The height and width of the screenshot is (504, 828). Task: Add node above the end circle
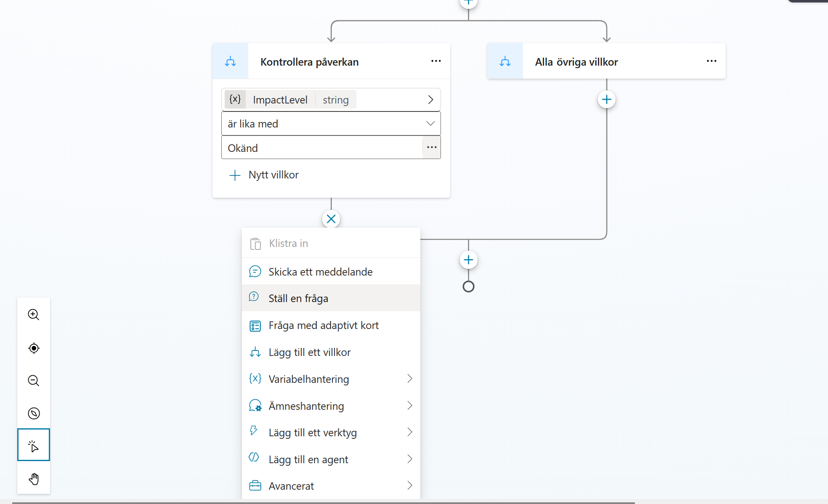click(x=468, y=260)
